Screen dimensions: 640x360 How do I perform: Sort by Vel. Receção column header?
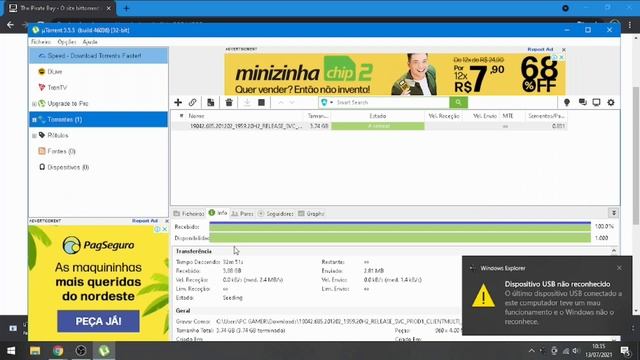(444, 116)
